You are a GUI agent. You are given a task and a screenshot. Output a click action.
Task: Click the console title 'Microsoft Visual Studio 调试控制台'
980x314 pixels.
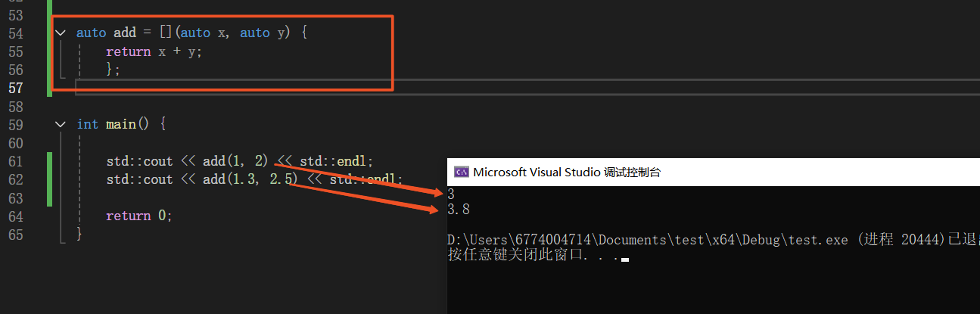pyautogui.click(x=567, y=172)
